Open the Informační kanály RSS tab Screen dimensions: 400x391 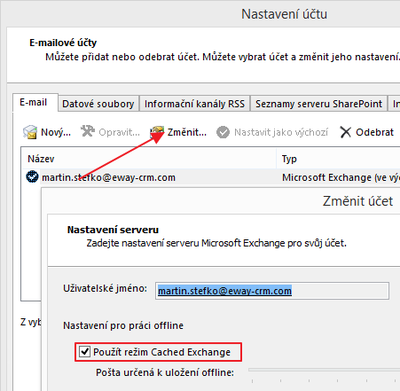195,104
